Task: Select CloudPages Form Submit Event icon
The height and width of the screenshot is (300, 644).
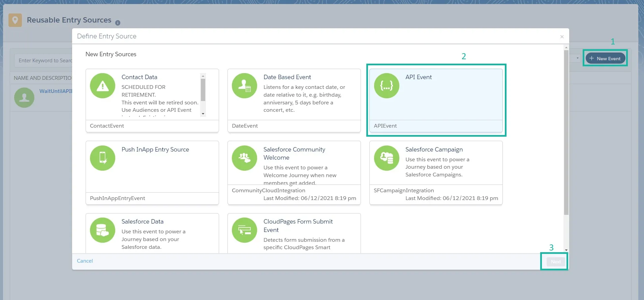Action: (x=244, y=230)
